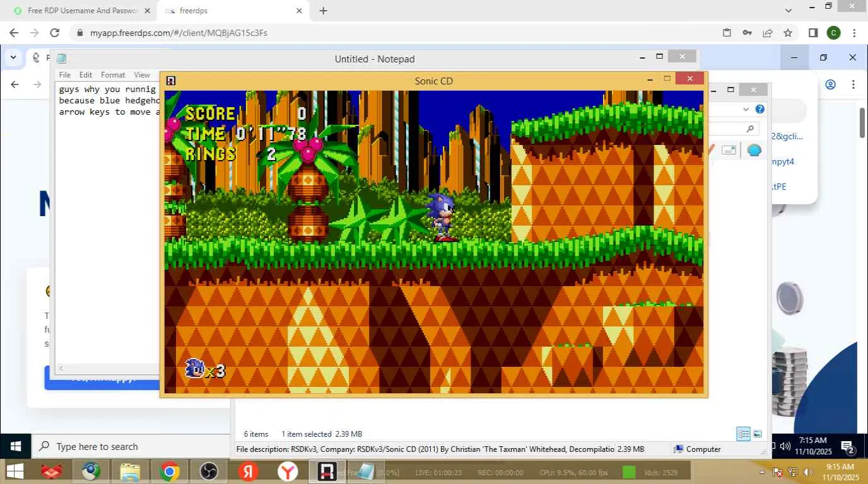868x484 pixels.
Task: Open OBS Studio from the bottom taskbar
Action: 208,471
